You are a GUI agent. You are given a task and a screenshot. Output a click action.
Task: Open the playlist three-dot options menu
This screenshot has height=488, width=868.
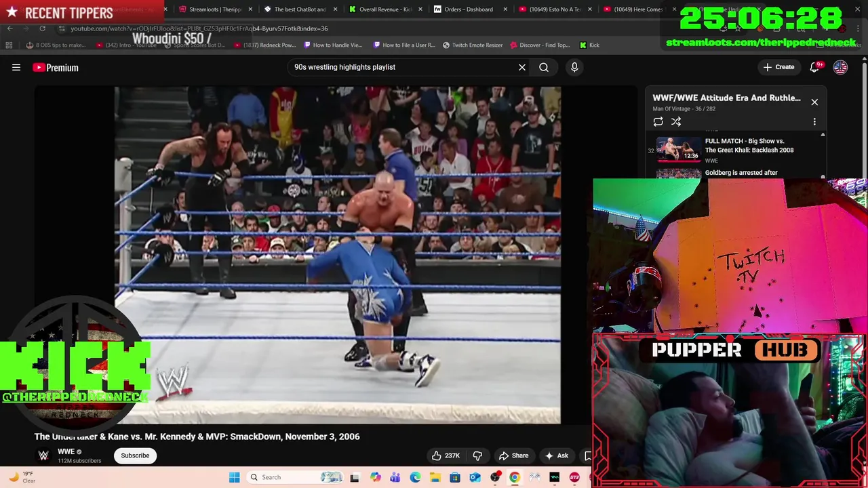click(x=814, y=122)
